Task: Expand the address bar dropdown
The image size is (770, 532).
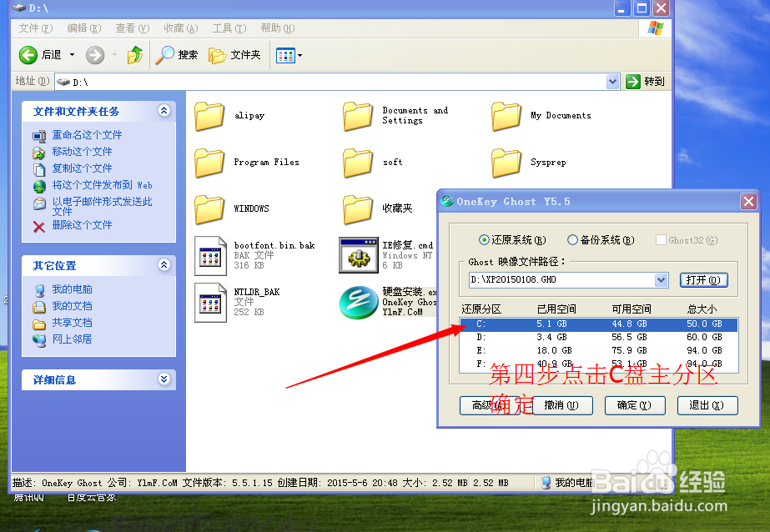Action: [x=612, y=82]
